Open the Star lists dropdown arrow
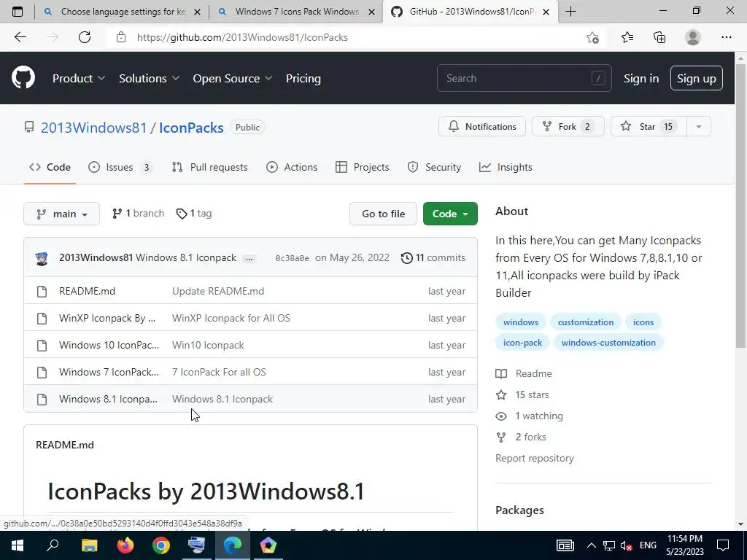Screen dimensions: 747x560 (x=698, y=127)
